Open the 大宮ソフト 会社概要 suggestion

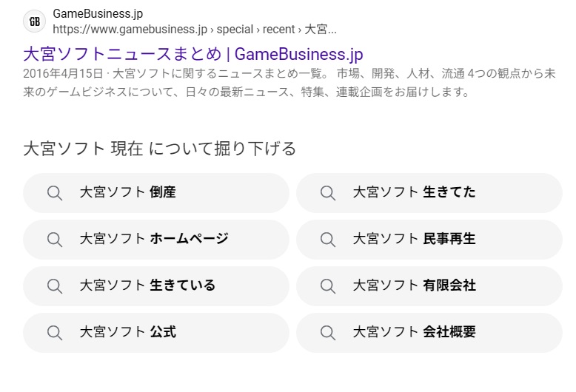(414, 332)
